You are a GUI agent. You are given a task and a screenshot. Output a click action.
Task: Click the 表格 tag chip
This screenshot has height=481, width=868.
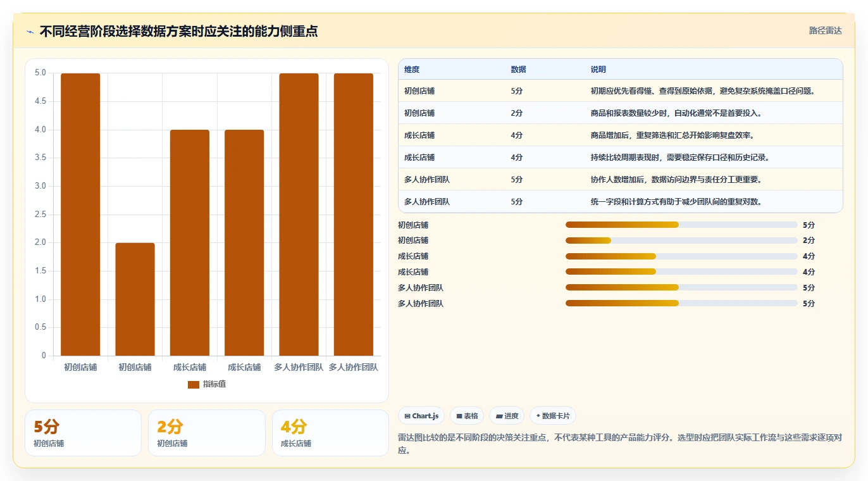(467, 416)
